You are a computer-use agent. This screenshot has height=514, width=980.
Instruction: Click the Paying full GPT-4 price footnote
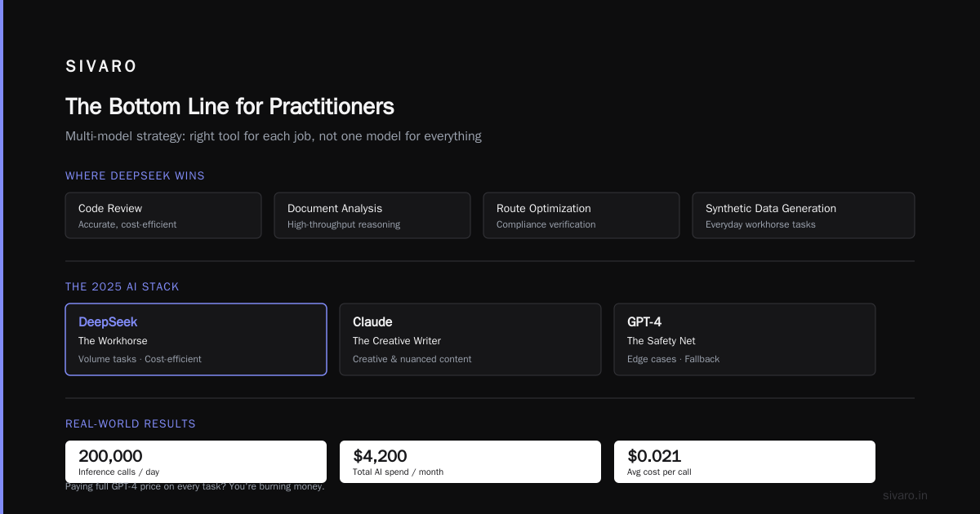pyautogui.click(x=195, y=486)
